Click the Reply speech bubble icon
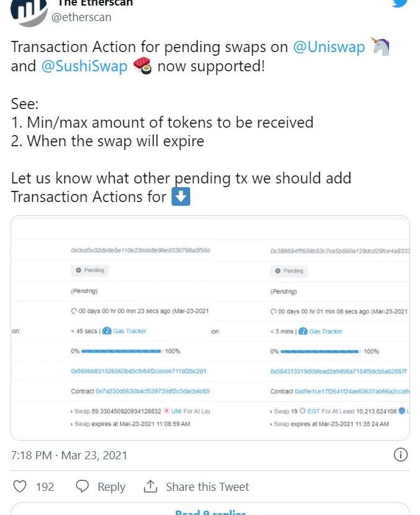This screenshot has width=420, height=515. coord(82,486)
